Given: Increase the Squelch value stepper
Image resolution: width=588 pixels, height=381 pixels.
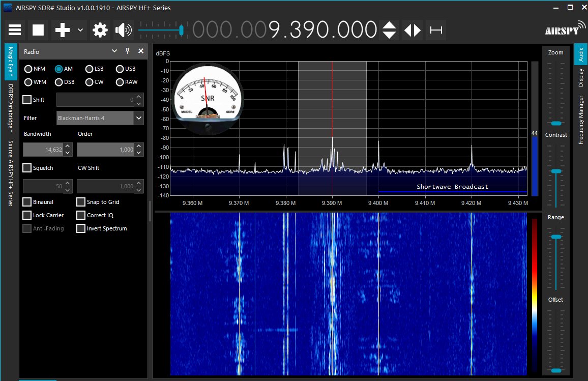Looking at the screenshot, I should click(x=68, y=183).
